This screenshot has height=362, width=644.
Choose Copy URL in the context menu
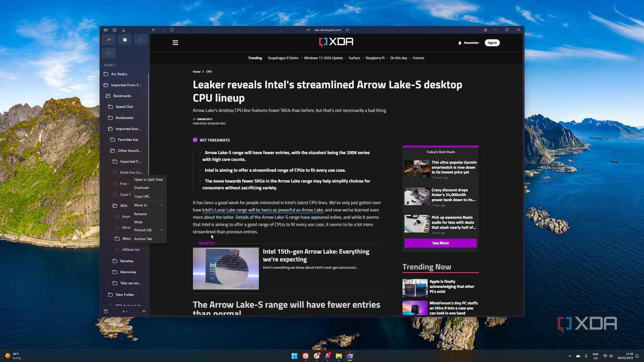pos(149,196)
